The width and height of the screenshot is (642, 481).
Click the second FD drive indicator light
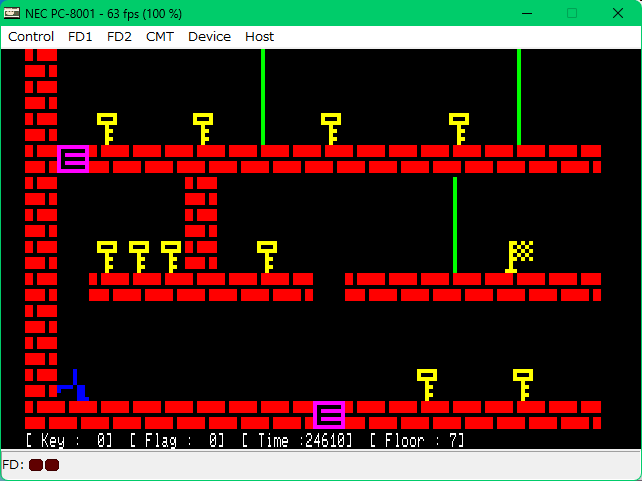[x=52, y=465]
